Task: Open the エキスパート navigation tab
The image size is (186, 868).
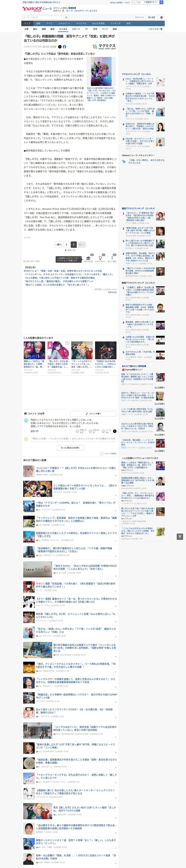Action: [64, 24]
